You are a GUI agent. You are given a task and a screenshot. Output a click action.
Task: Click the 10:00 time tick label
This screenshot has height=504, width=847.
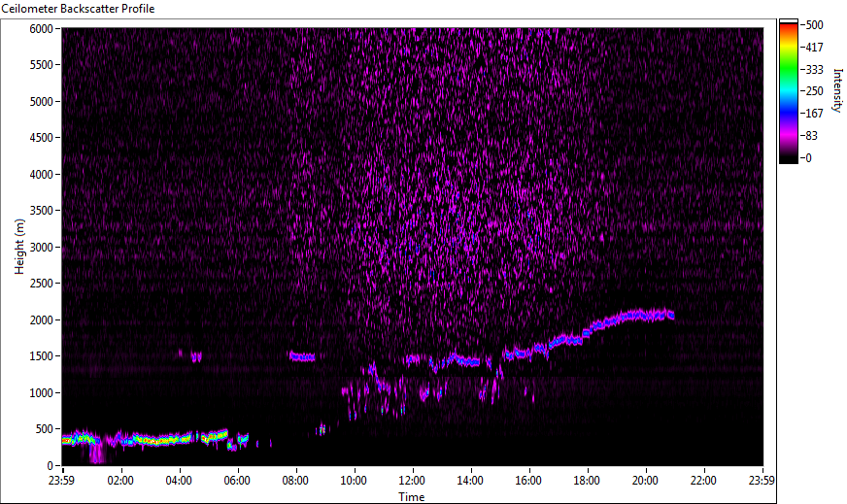click(354, 481)
